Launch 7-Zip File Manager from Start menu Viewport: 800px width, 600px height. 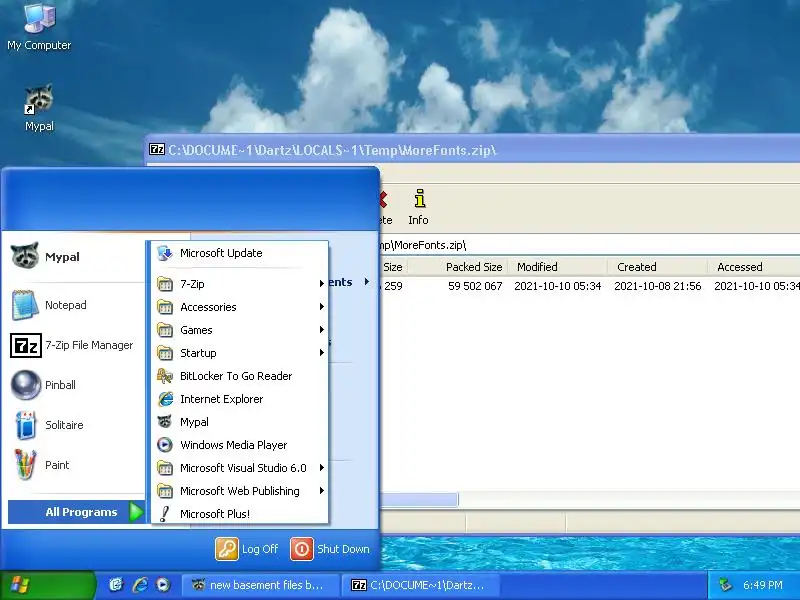click(71, 345)
